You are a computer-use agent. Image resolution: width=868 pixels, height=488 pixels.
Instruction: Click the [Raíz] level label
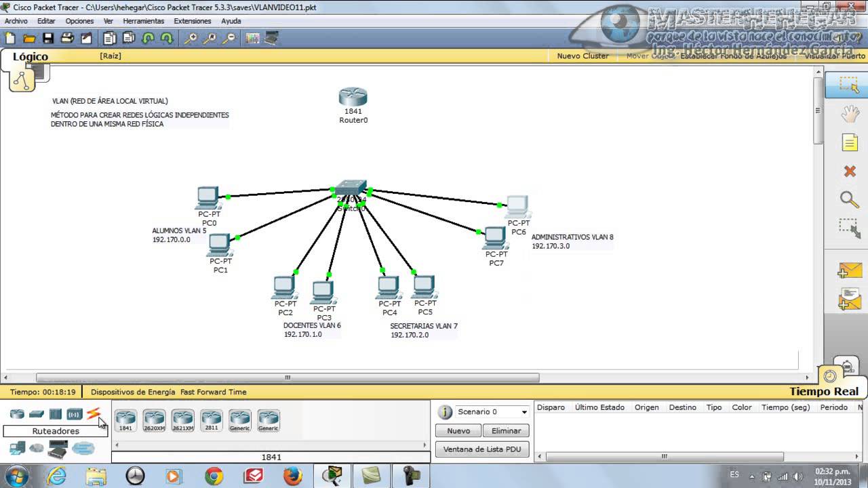pos(110,56)
